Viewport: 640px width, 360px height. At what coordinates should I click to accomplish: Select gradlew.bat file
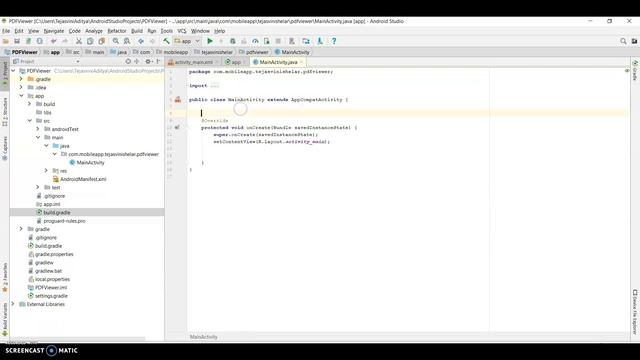pos(45,271)
